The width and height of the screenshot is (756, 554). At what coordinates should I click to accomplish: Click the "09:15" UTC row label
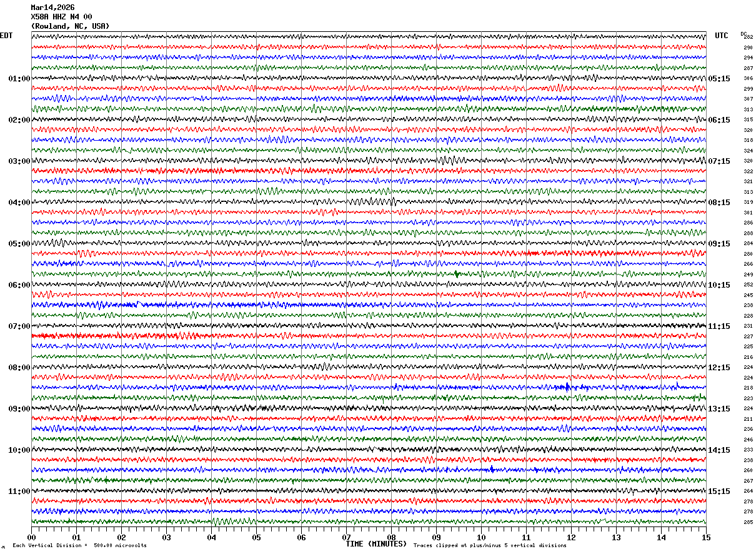tap(719, 244)
